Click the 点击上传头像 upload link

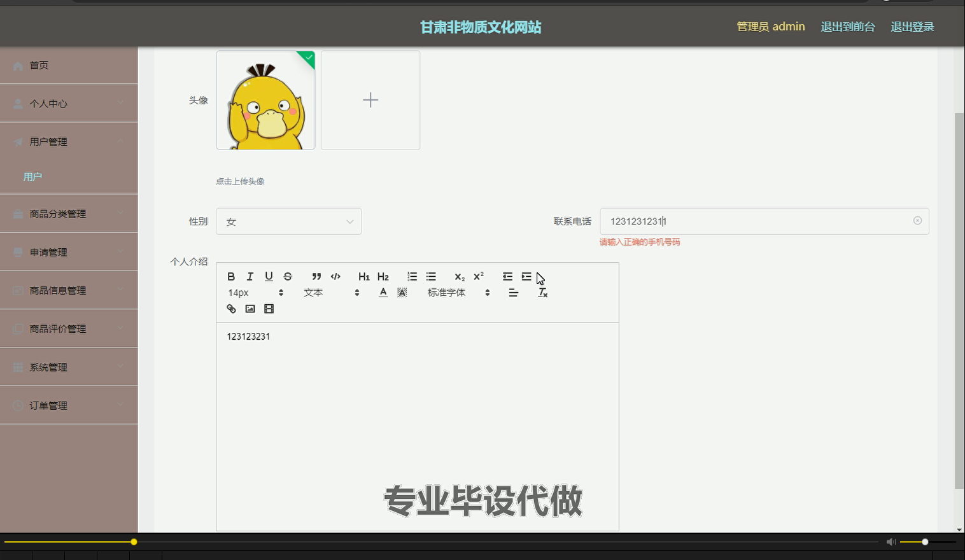point(240,181)
